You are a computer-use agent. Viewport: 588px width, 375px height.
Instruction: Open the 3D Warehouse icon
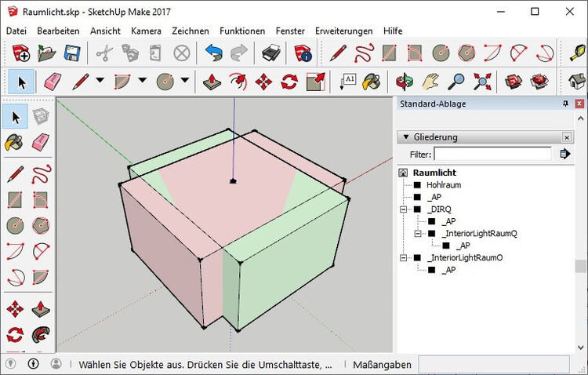[x=514, y=81]
